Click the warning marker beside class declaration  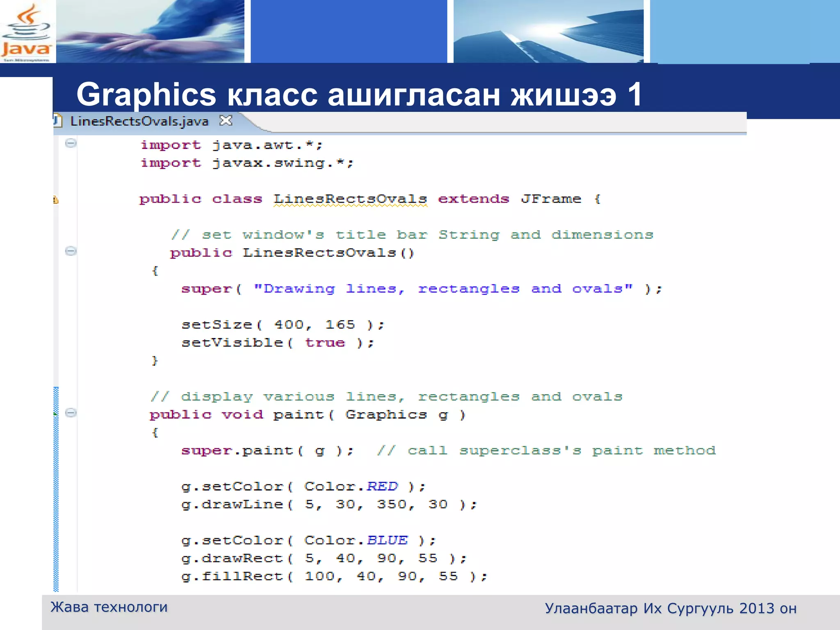click(55, 200)
